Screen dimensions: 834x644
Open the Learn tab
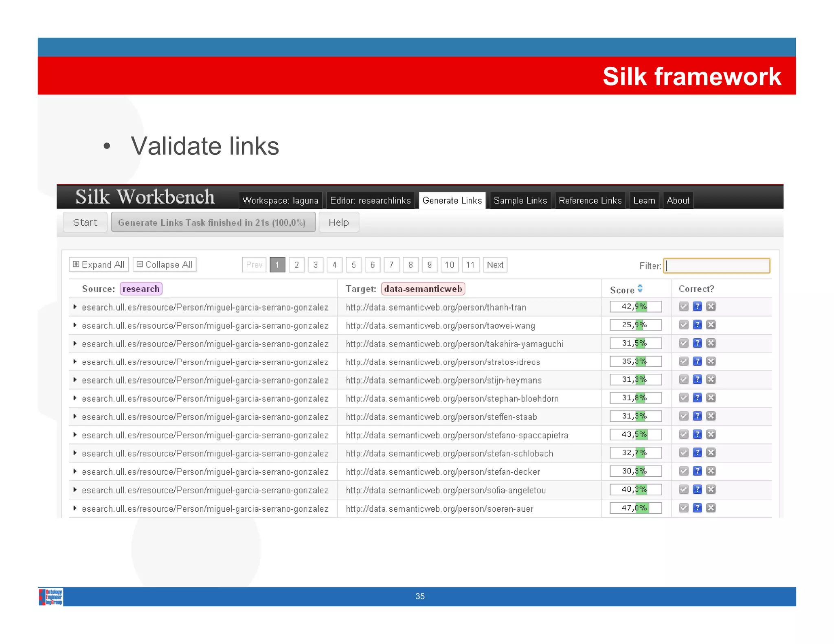pyautogui.click(x=644, y=200)
